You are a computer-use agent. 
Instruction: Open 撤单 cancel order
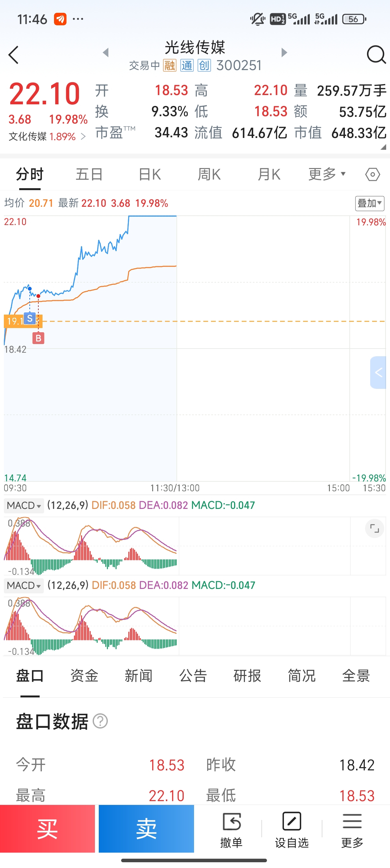click(231, 830)
